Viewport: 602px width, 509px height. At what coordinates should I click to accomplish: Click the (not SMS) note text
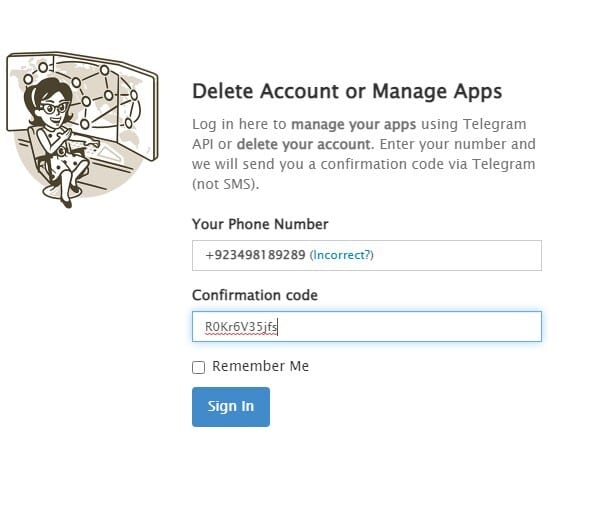(225, 184)
